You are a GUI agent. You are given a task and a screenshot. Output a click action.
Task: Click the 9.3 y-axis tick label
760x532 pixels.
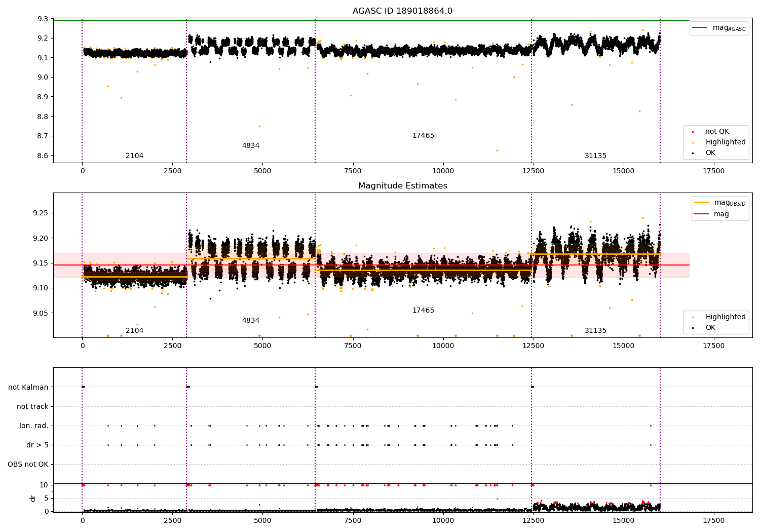pos(43,19)
